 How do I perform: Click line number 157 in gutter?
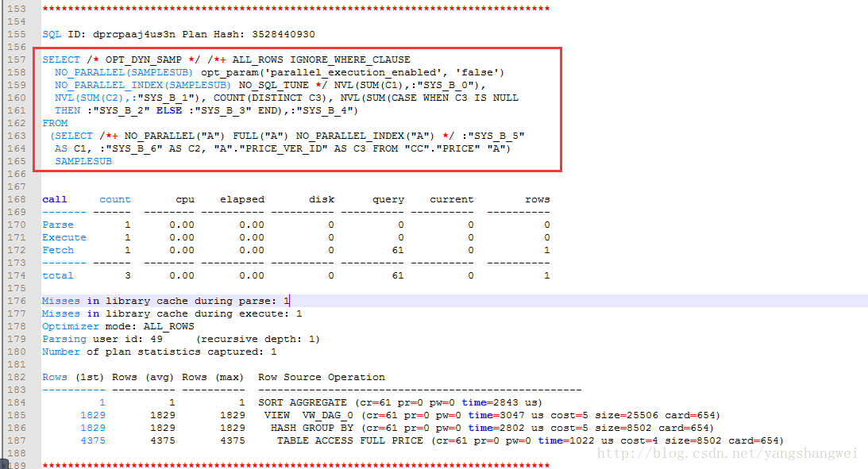pos(17,60)
